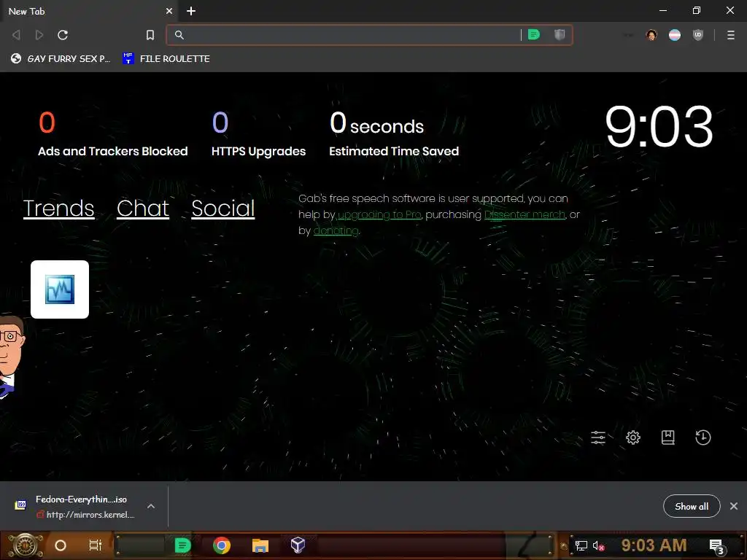The image size is (747, 560).
Task: Click the pink and blue striped extension icon
Action: (675, 35)
